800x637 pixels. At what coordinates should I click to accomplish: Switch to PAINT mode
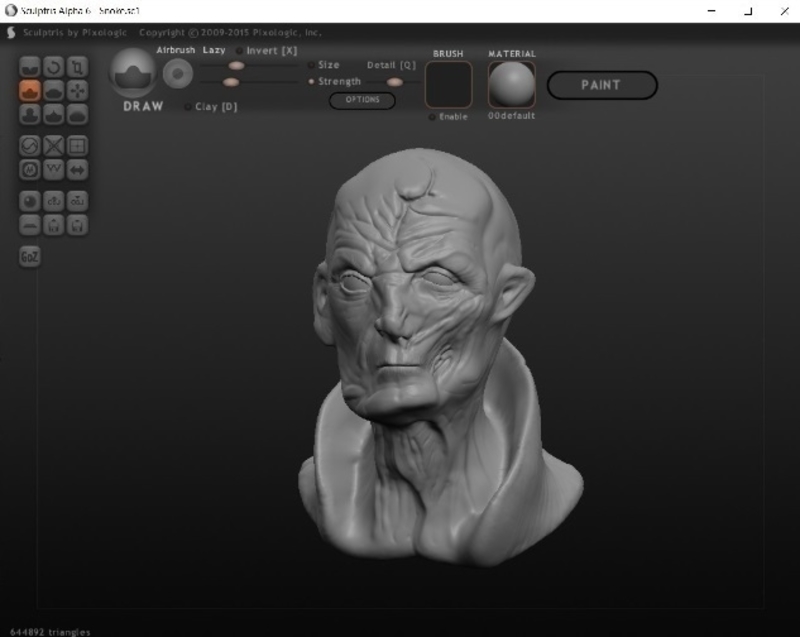coord(602,85)
